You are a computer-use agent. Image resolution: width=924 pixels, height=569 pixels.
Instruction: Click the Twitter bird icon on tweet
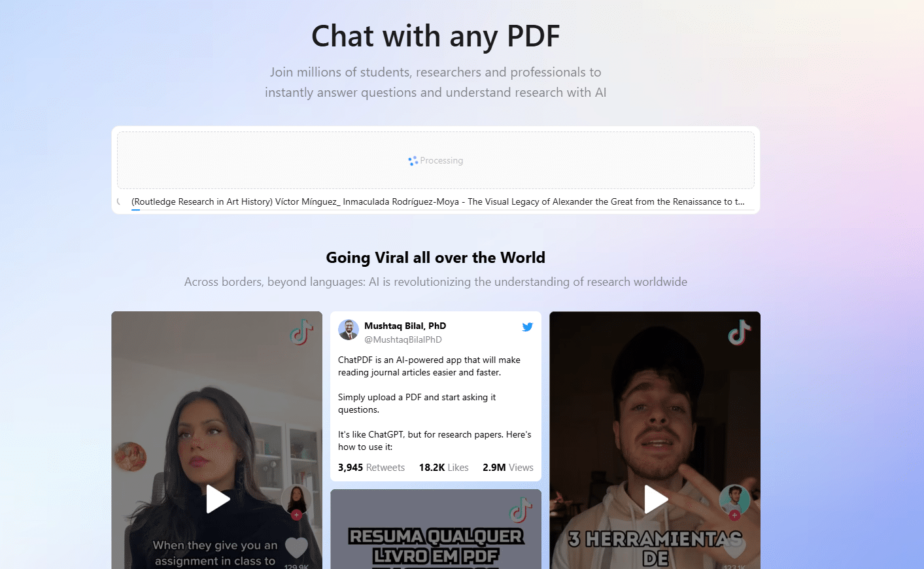pyautogui.click(x=527, y=326)
